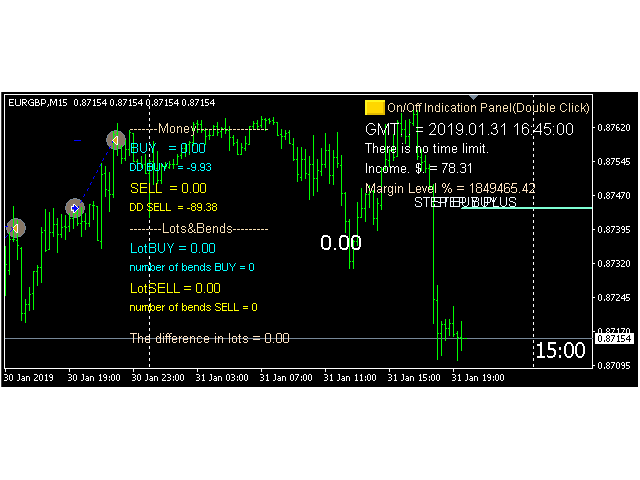Image resolution: width=640 pixels, height=480 pixels.
Task: Toggle the yellow On/Off Indication Panel box
Action: click(374, 107)
